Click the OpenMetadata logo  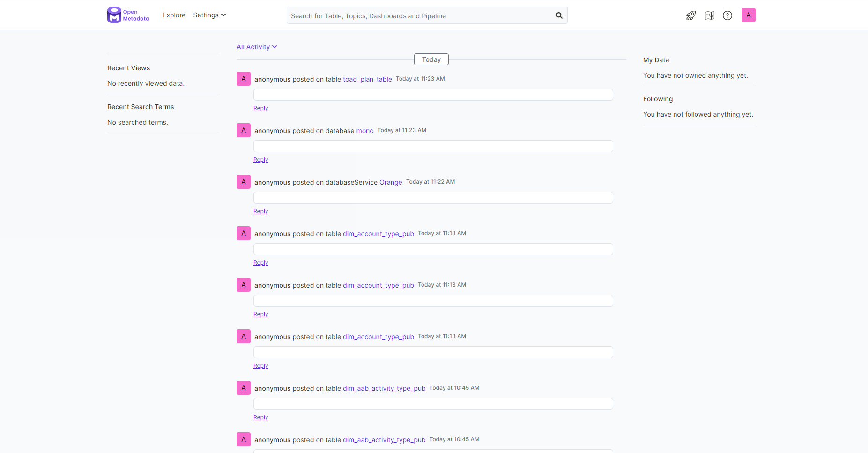pos(128,15)
